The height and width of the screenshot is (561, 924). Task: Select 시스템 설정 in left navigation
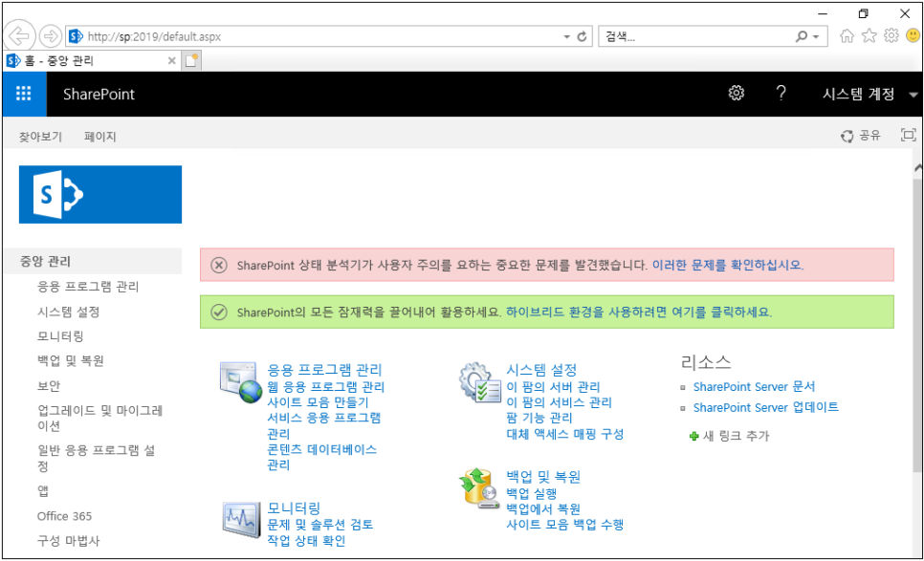coord(68,312)
